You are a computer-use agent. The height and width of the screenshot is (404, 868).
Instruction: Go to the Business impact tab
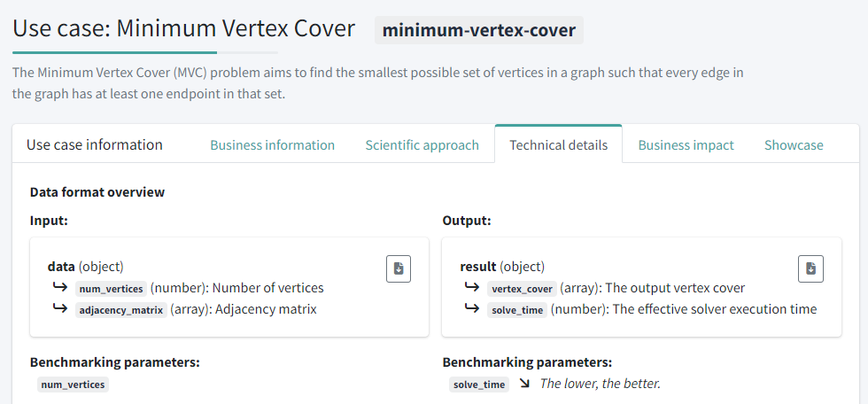(686, 145)
